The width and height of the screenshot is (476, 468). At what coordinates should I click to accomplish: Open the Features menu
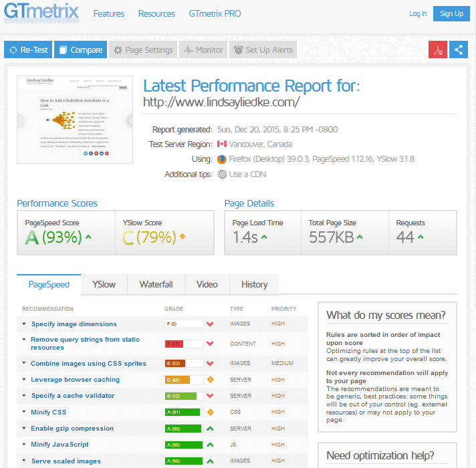pos(109,13)
